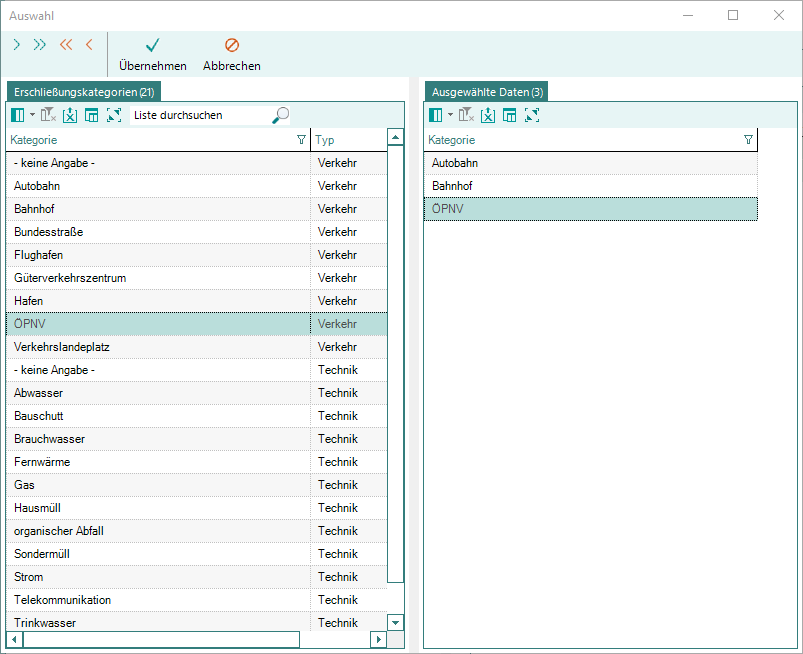Maximize the Auswahl window
This screenshot has width=803, height=654.
point(733,15)
